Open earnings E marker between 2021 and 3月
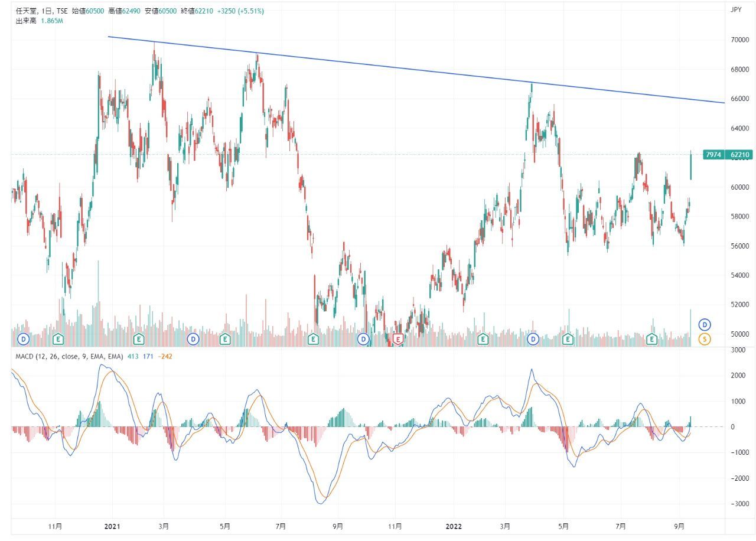The width and height of the screenshot is (756, 541). 138,339
